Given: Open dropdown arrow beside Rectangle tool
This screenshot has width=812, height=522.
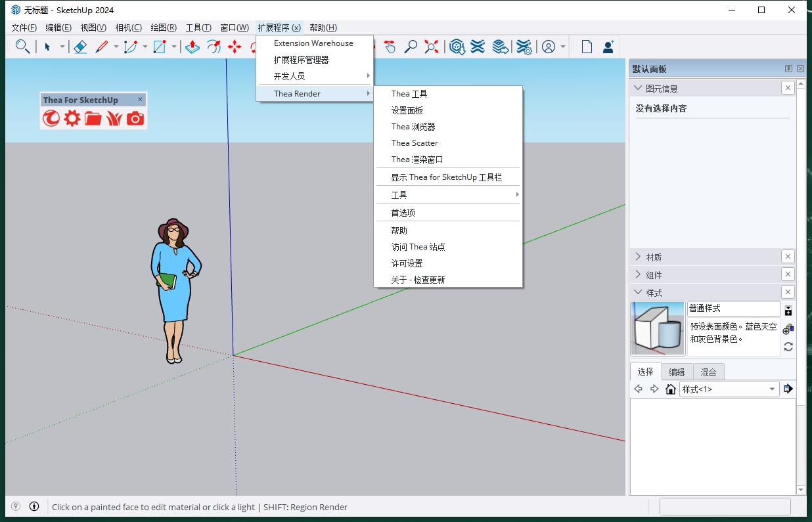Looking at the screenshot, I should click(x=174, y=47).
